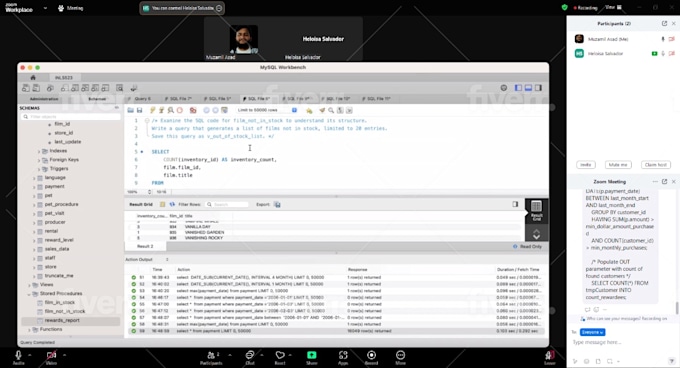Open Workbench preferences gear icon

tap(503, 88)
